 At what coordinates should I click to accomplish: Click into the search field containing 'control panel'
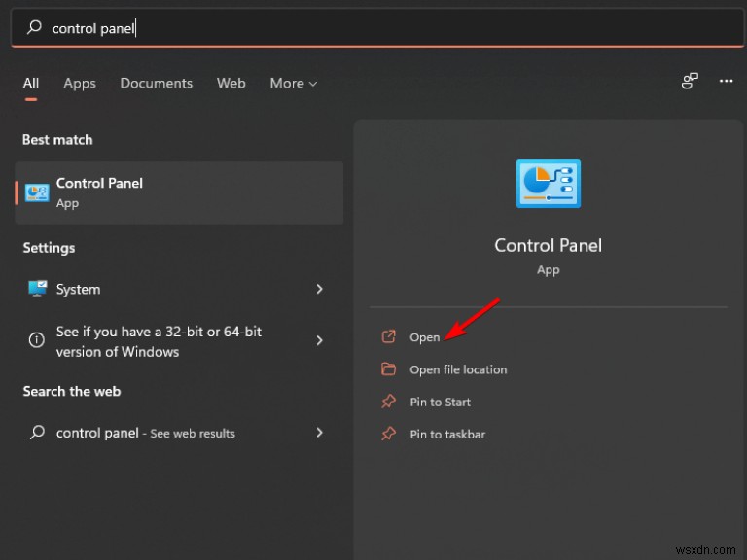[x=376, y=27]
